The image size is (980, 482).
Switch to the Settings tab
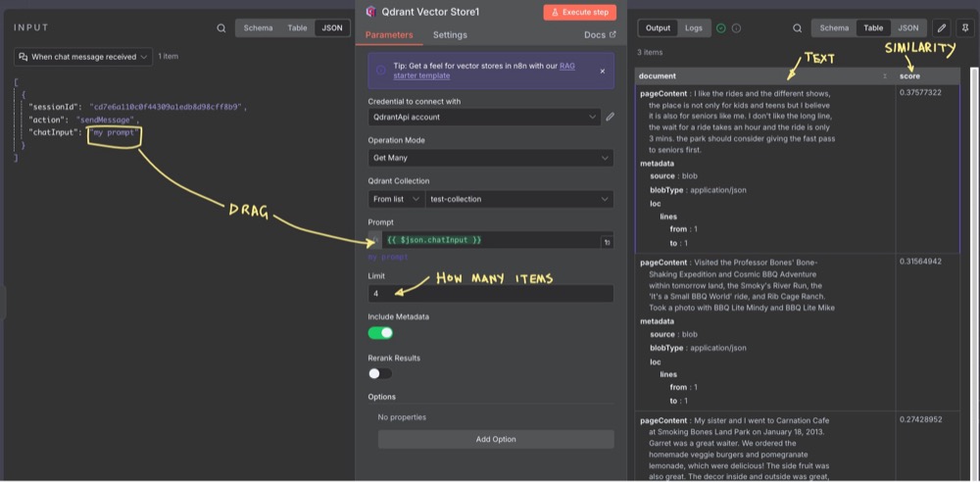pos(450,35)
